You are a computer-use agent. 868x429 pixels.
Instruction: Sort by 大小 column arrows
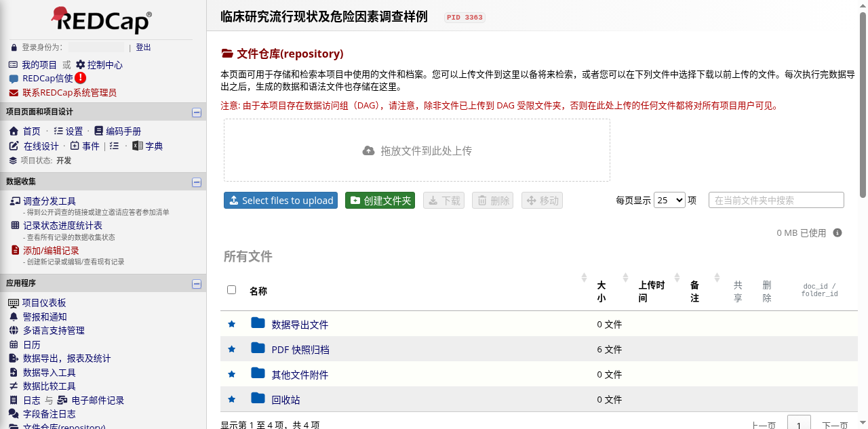pyautogui.click(x=625, y=278)
